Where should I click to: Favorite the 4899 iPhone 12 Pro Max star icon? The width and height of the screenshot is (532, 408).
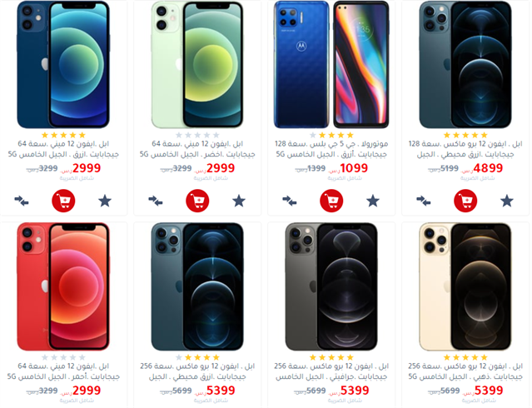pos(507,201)
